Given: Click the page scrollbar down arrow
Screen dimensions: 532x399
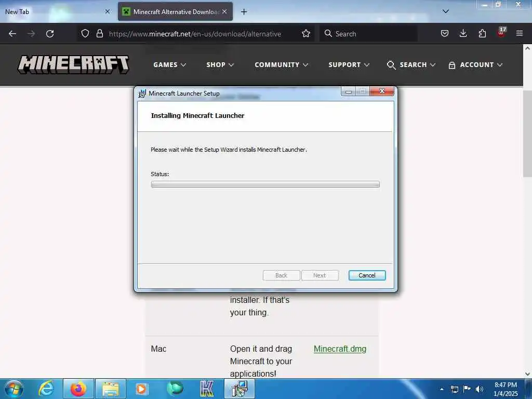Looking at the screenshot, I should point(528,374).
